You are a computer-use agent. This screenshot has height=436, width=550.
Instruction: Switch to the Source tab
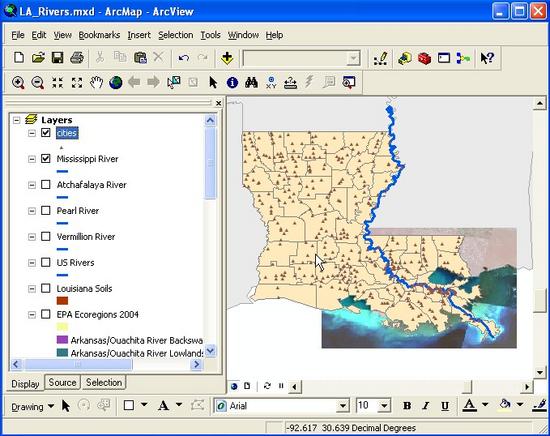click(x=62, y=382)
